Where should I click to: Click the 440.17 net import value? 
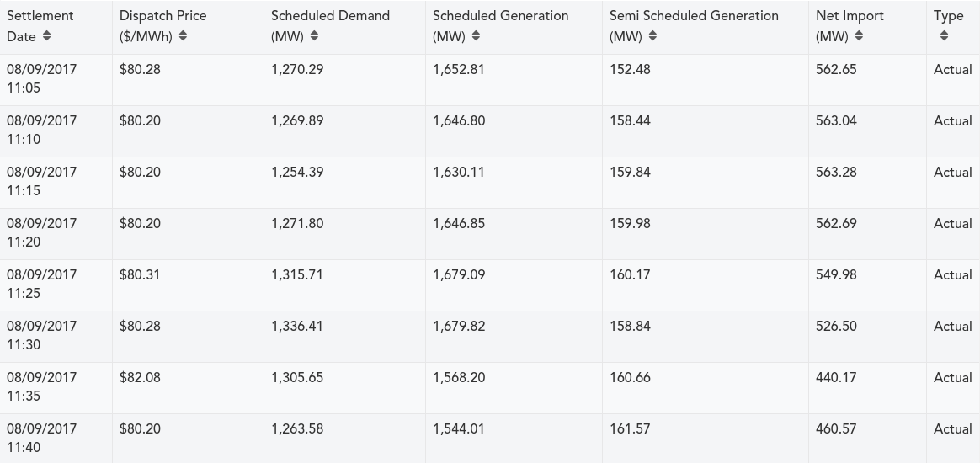[x=836, y=377]
